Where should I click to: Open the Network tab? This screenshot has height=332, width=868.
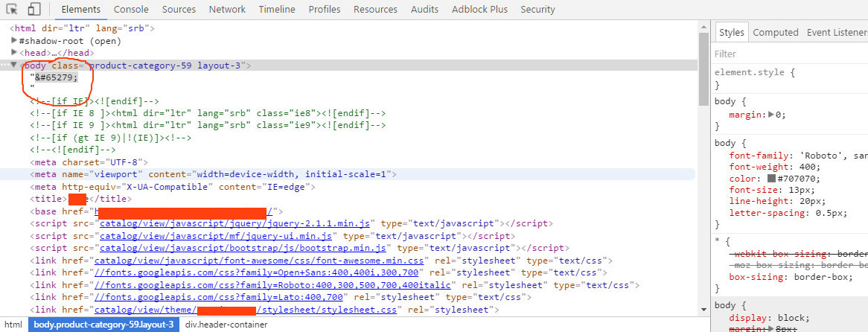227,10
